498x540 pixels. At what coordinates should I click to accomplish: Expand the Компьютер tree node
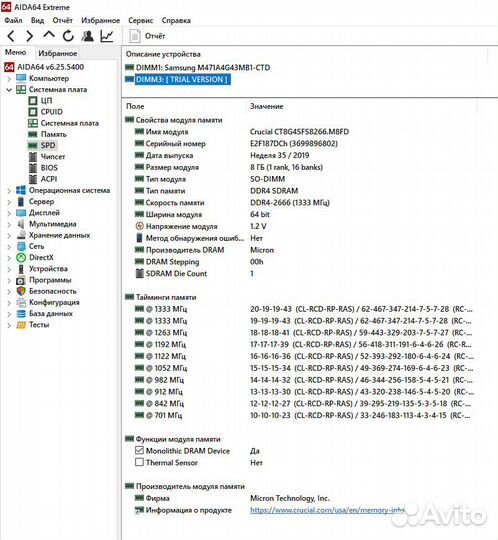pyautogui.click(x=9, y=79)
